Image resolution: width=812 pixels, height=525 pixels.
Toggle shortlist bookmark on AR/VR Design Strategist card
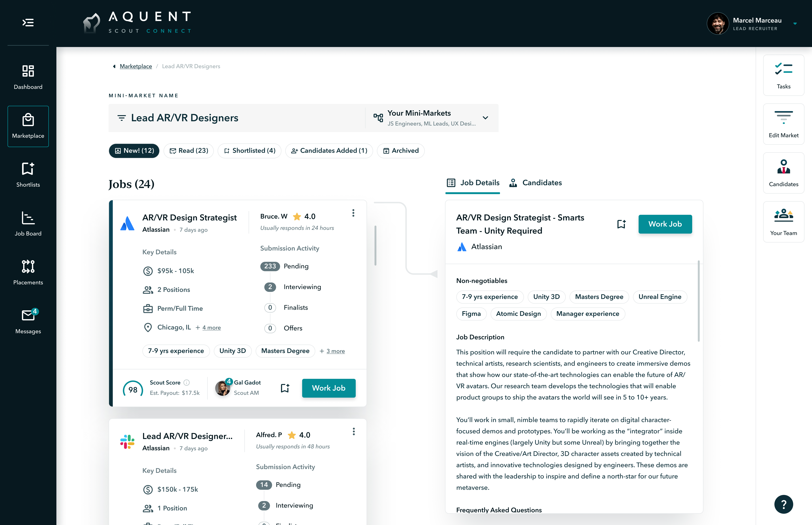pyautogui.click(x=285, y=388)
